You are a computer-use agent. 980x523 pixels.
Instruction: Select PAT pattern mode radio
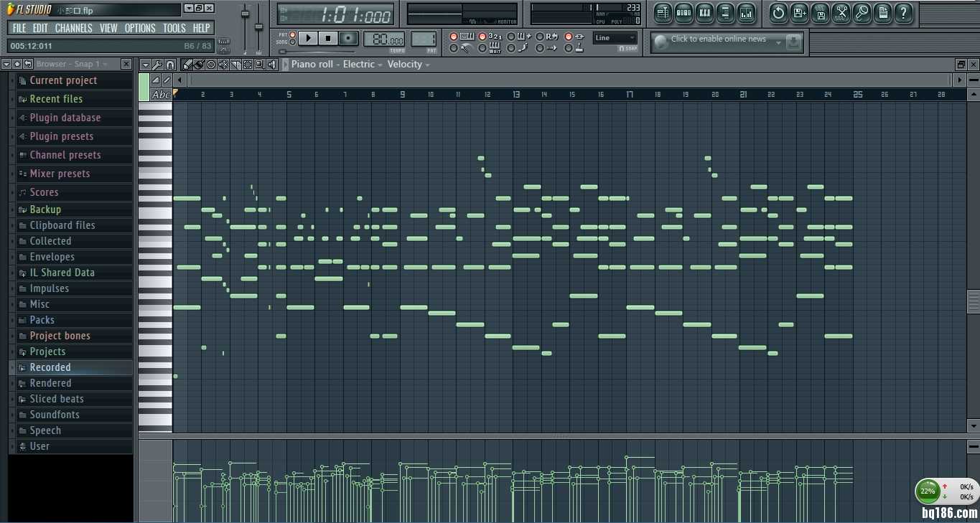coord(292,34)
